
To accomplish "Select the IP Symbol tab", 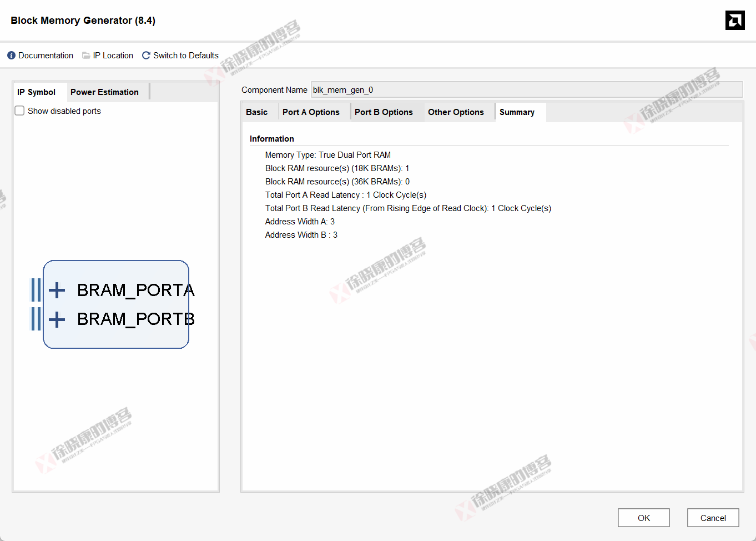I will pyautogui.click(x=36, y=92).
